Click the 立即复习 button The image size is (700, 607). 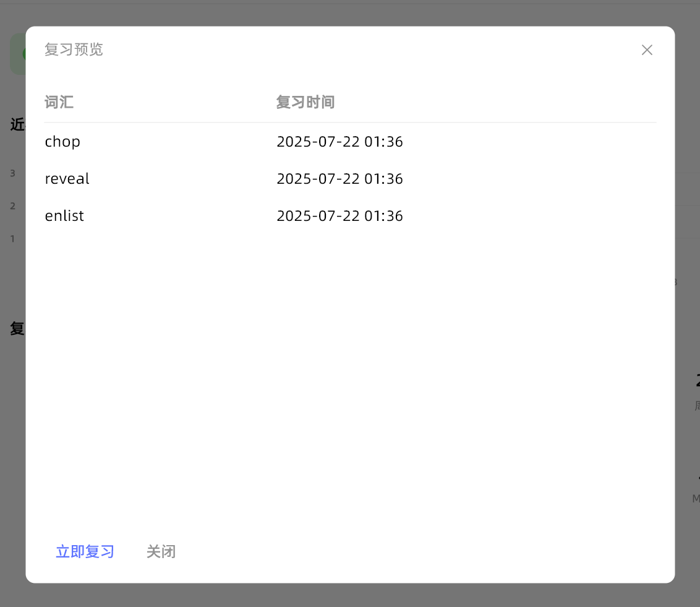[85, 551]
